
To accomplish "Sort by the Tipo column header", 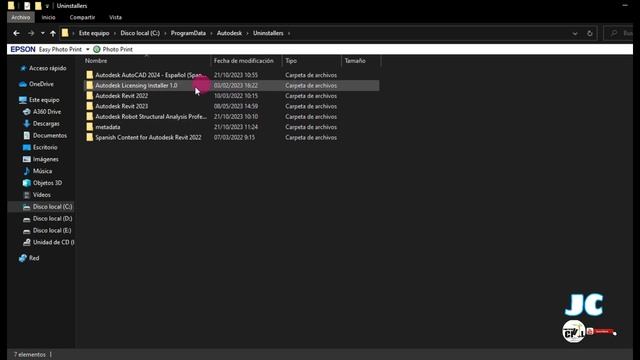I will [291, 61].
